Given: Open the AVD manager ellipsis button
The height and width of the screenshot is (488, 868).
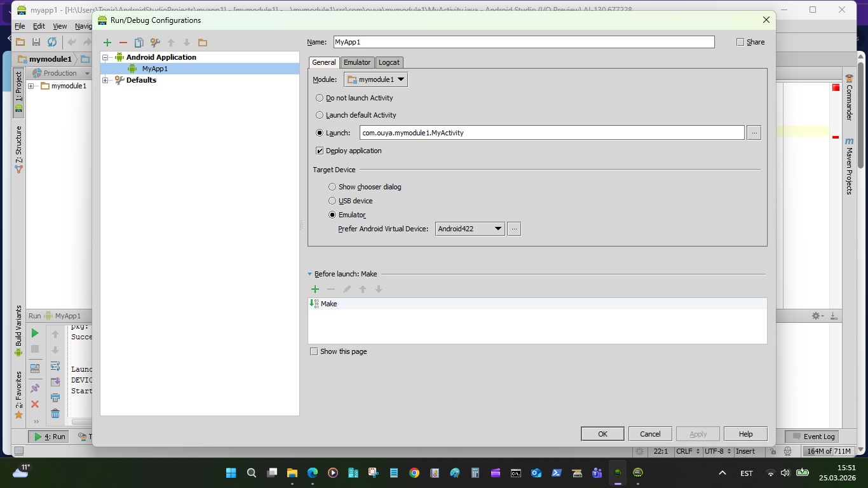Looking at the screenshot, I should (514, 229).
